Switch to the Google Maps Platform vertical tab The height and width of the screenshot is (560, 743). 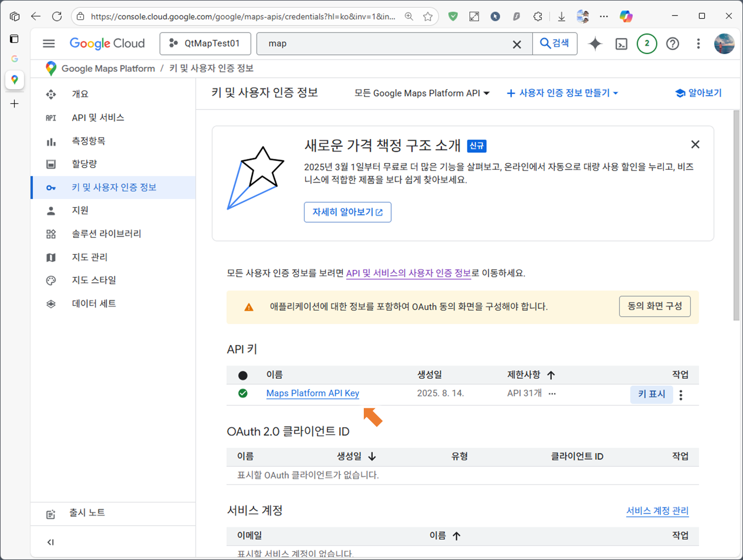point(14,80)
